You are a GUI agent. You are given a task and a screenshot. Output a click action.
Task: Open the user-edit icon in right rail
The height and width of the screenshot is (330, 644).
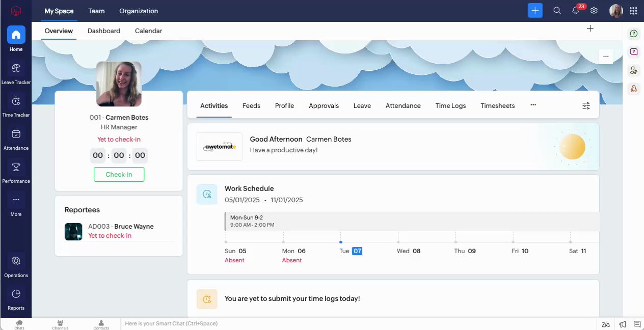634,70
